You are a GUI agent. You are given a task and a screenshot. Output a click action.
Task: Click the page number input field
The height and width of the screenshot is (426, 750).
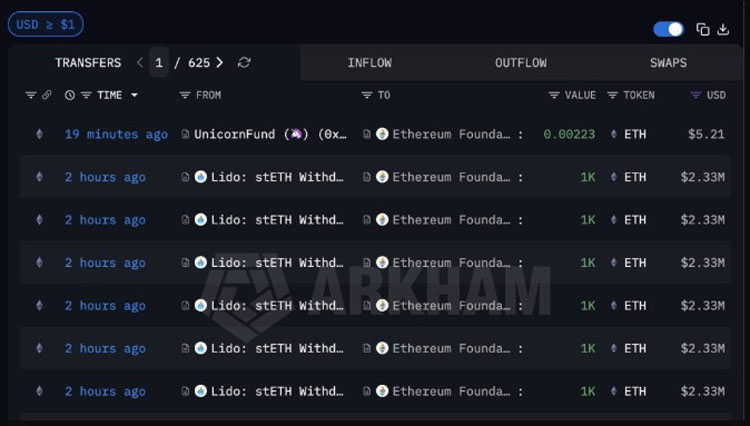pyautogui.click(x=159, y=63)
